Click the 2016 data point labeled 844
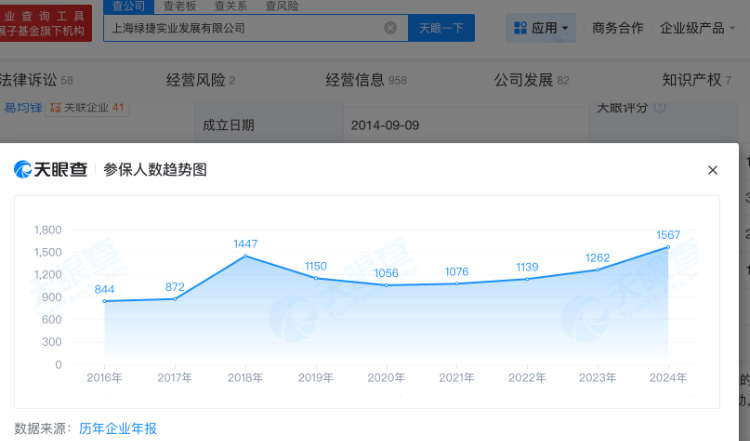Image resolution: width=750 pixels, height=441 pixels. pyautogui.click(x=105, y=301)
